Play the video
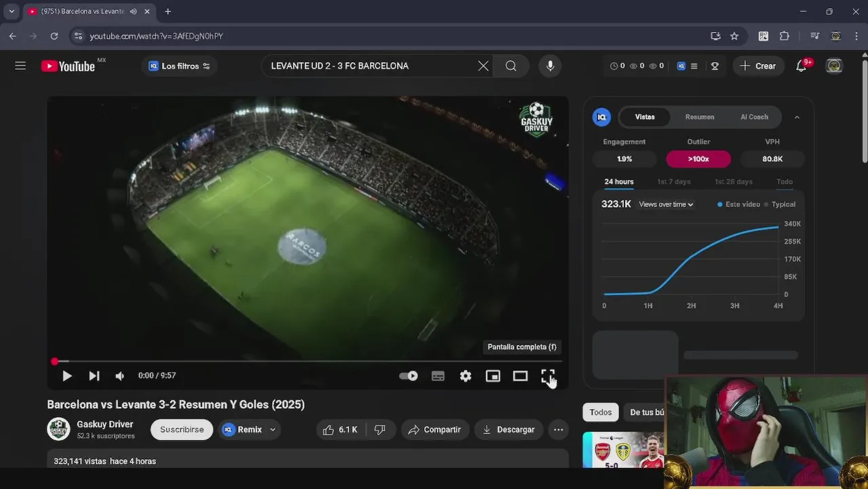868x489 pixels. tap(67, 376)
